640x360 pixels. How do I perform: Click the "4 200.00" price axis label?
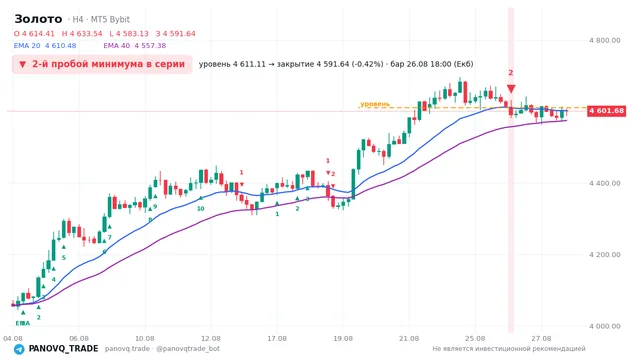click(x=604, y=255)
